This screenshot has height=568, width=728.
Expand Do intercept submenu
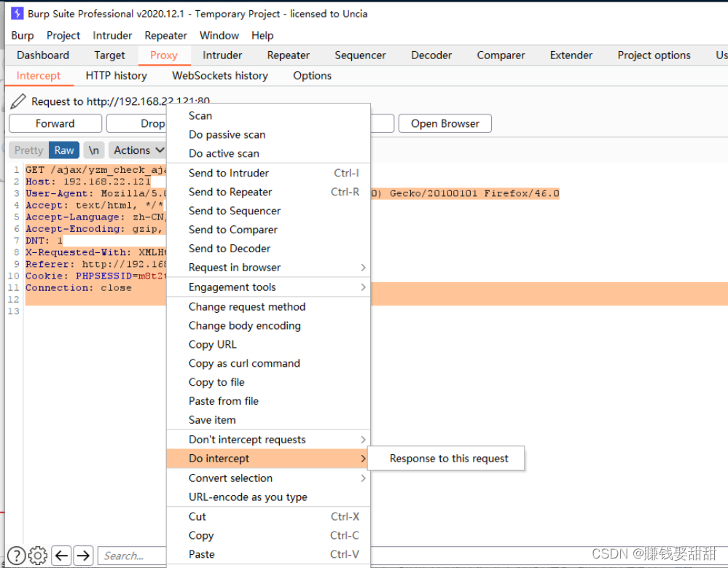[268, 459]
